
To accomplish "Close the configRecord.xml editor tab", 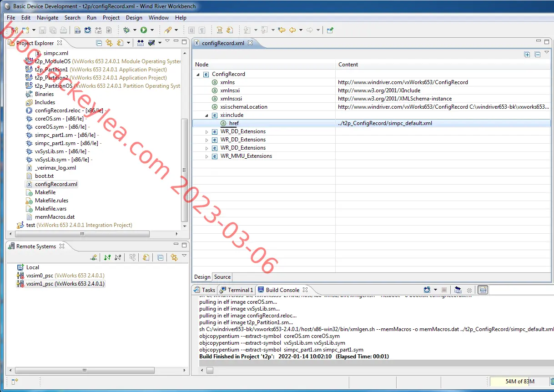I will [250, 43].
